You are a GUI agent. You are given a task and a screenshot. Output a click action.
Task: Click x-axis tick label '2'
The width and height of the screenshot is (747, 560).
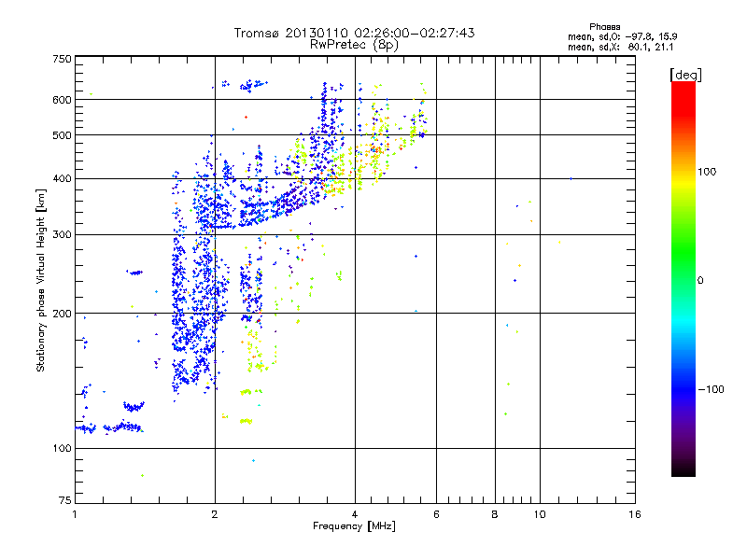(x=215, y=514)
